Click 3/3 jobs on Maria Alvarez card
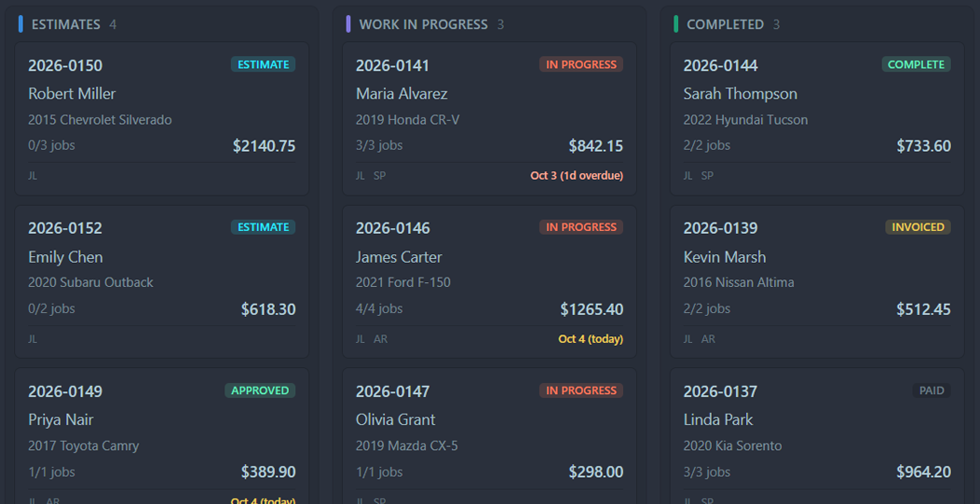Image resolution: width=980 pixels, height=504 pixels. click(x=379, y=145)
